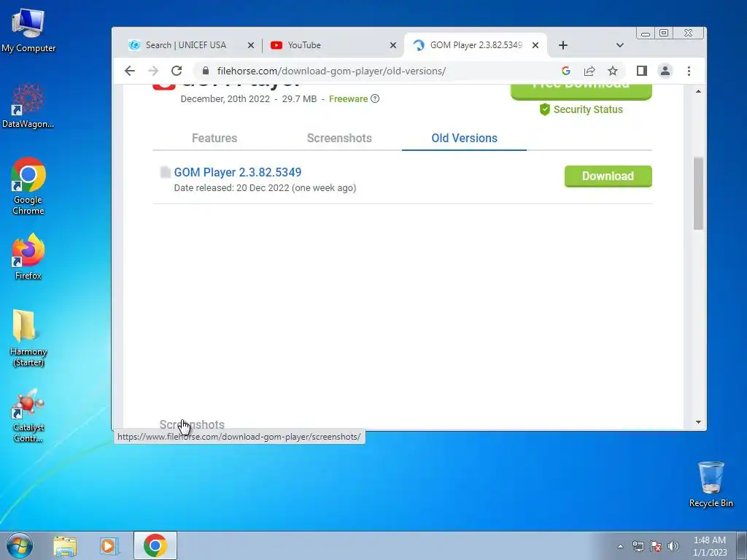
Task: Select Google Chrome desktop shortcut
Action: coord(28,186)
